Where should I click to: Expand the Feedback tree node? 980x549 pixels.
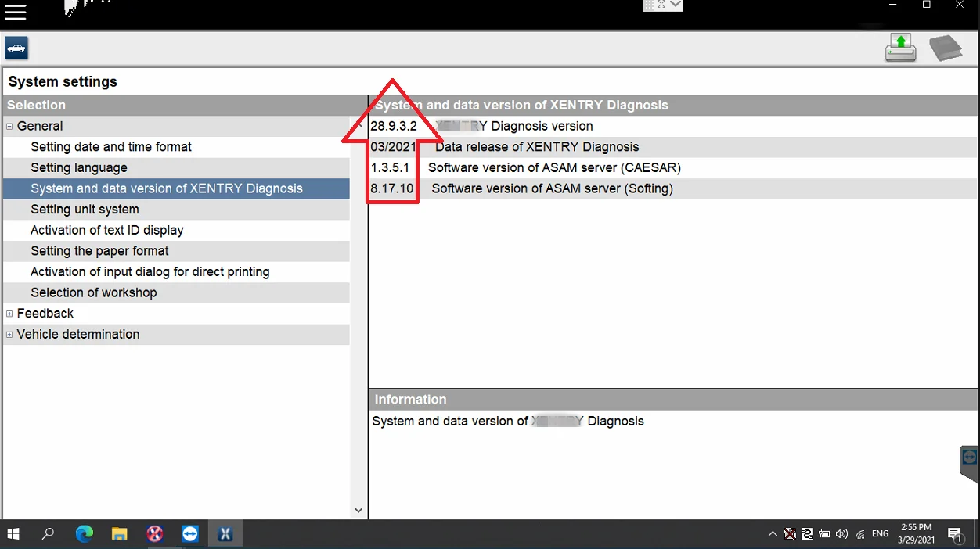click(x=9, y=314)
